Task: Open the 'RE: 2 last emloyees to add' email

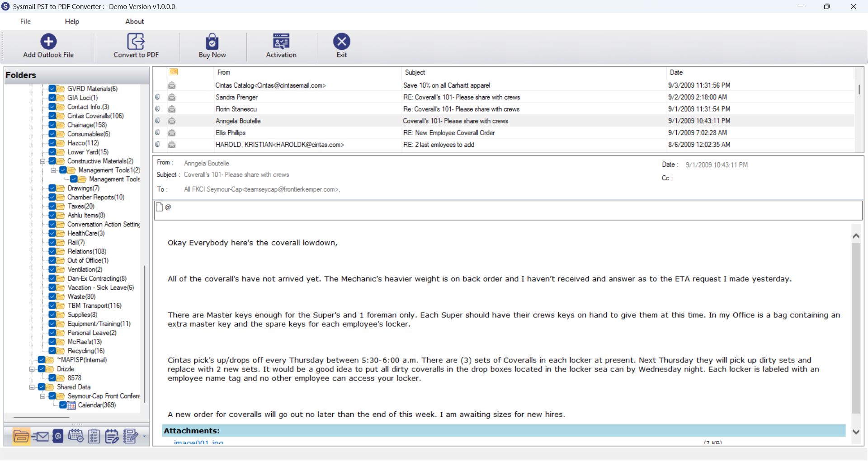Action: pos(439,145)
